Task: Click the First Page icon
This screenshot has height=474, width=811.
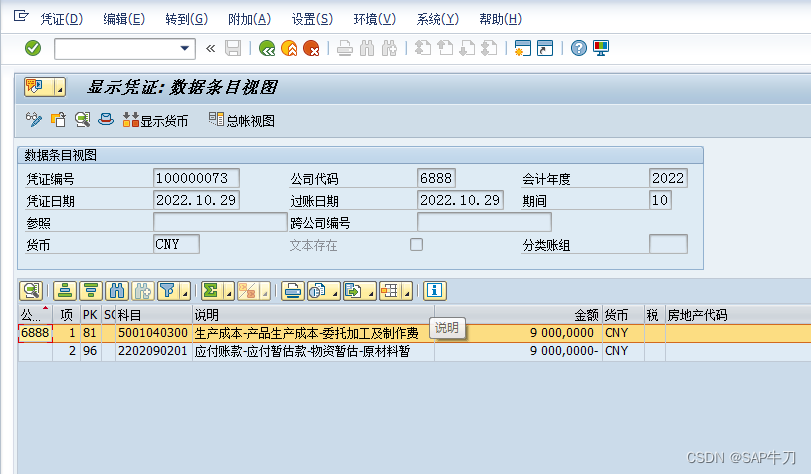Action: pos(423,48)
